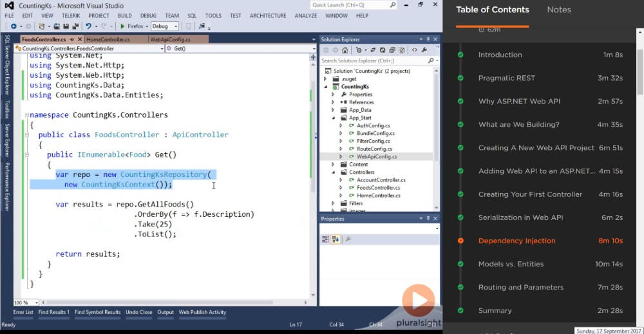The width and height of the screenshot is (644, 334).
Task: Click the New Project toolbar icon
Action: tap(41, 26)
